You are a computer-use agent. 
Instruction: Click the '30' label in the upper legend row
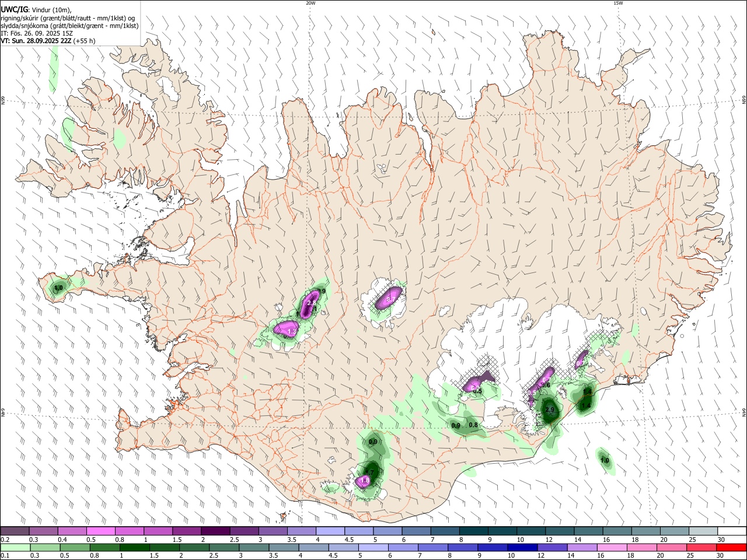pos(721,540)
